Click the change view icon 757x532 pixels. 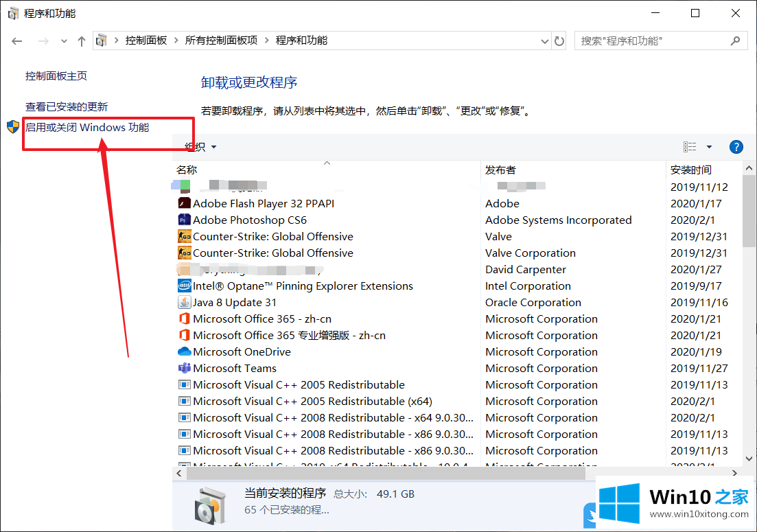[x=690, y=147]
